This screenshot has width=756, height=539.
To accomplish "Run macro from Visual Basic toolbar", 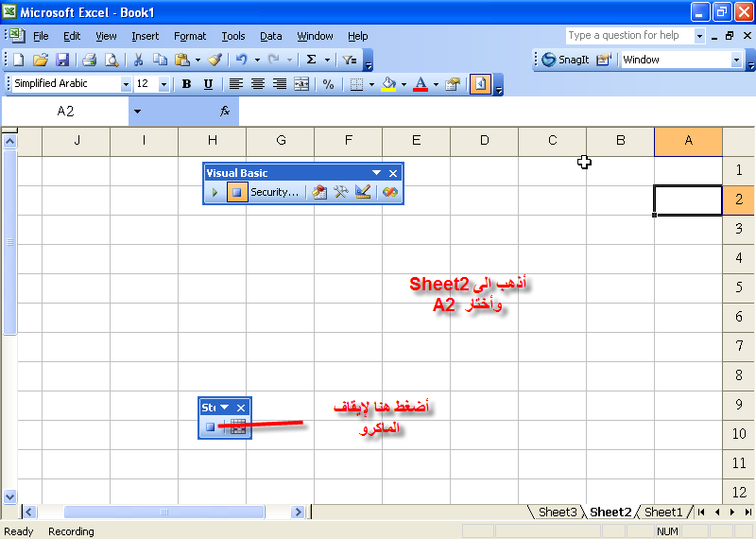I will point(215,192).
